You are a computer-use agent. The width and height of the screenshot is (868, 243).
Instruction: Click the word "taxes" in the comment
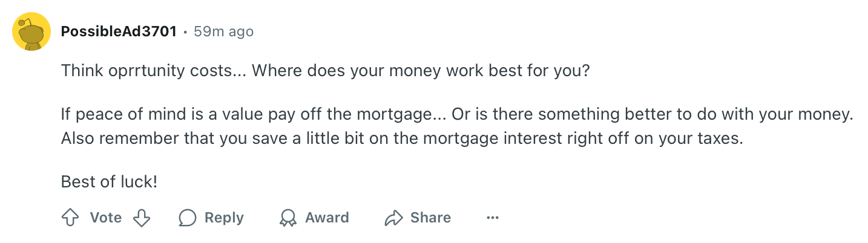(x=718, y=138)
